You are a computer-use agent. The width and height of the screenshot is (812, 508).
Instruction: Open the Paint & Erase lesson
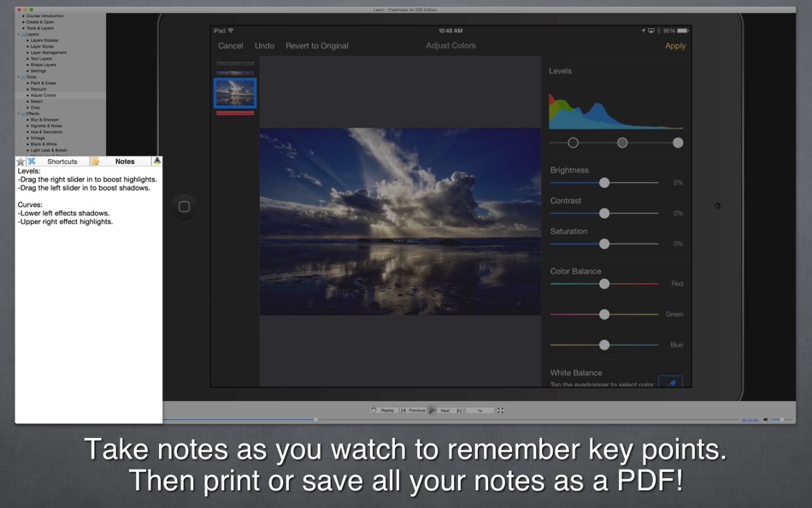43,83
